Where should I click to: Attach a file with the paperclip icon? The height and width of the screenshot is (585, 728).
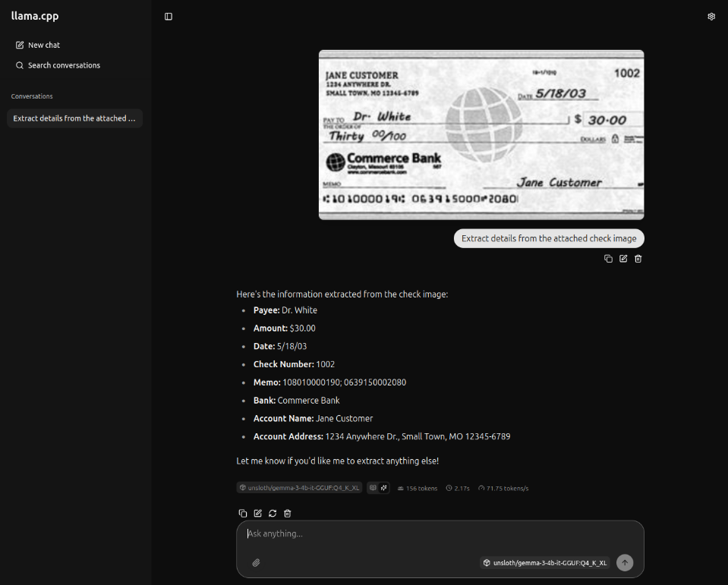pos(257,563)
